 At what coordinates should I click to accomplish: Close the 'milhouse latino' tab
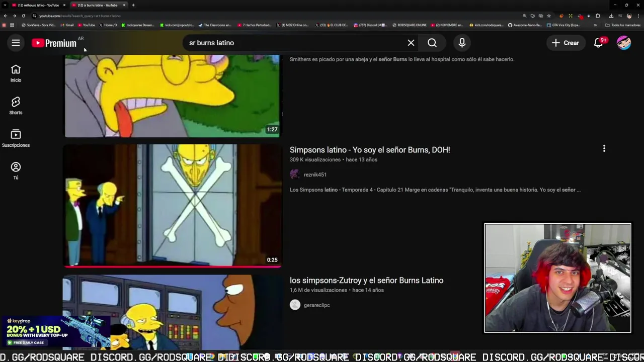64,5
